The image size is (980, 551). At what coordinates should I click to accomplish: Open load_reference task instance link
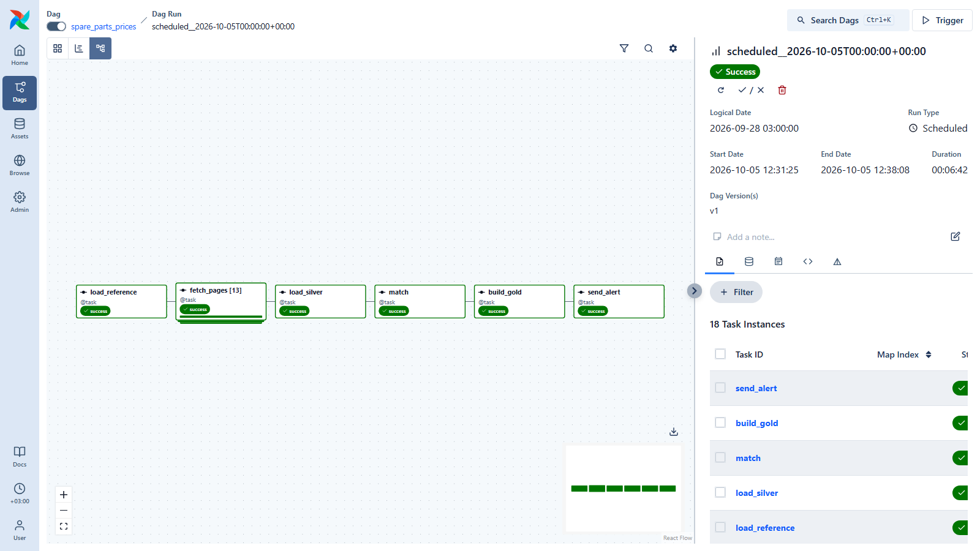click(765, 528)
